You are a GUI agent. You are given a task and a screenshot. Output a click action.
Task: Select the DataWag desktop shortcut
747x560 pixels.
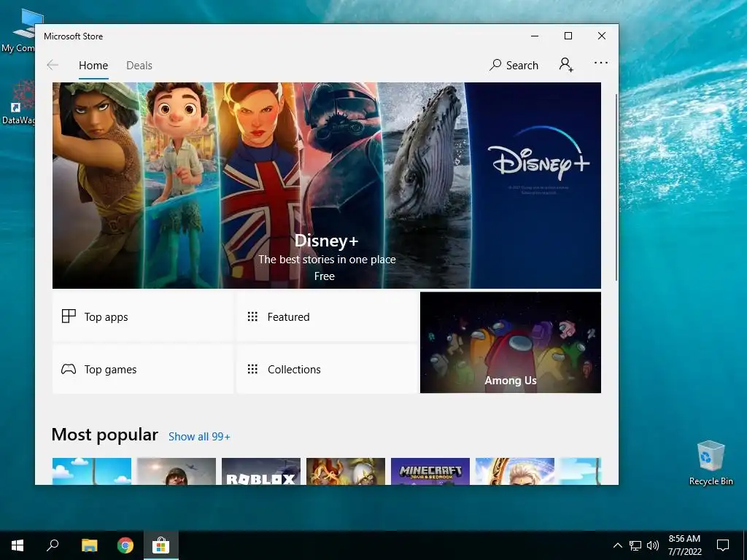(x=18, y=102)
